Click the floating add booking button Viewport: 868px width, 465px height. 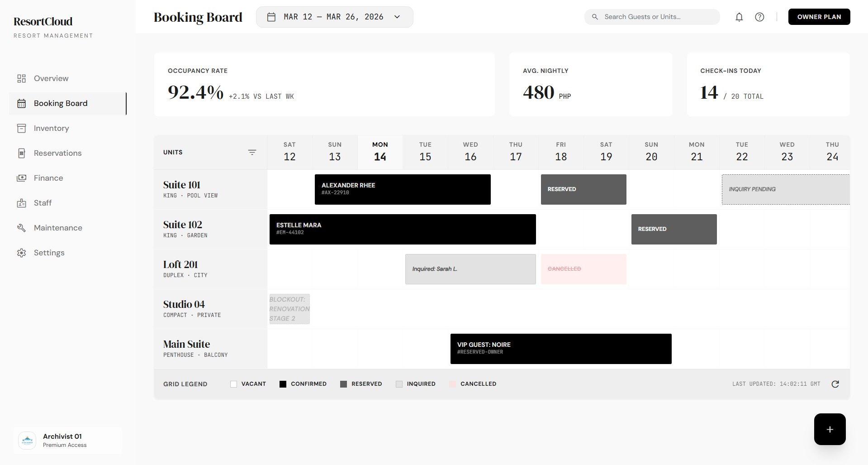(830, 429)
